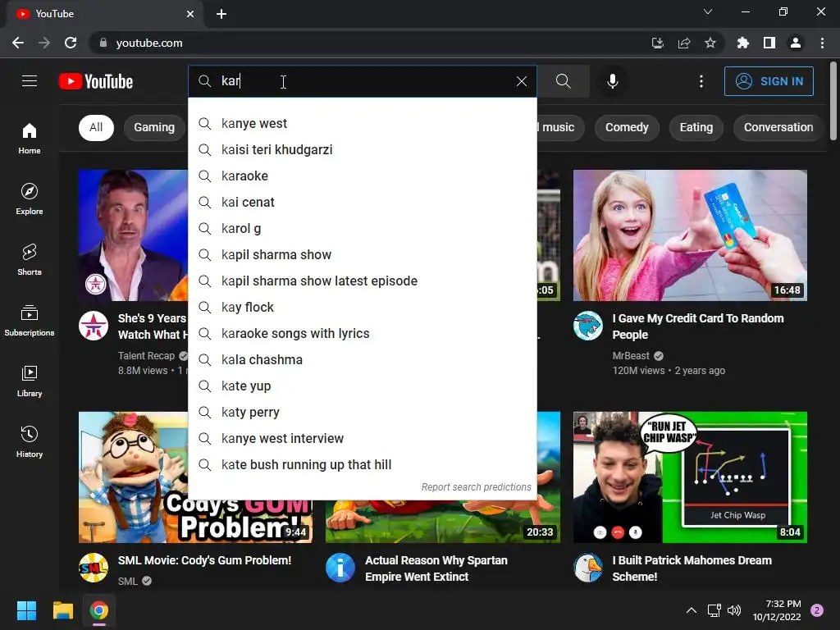Open 'I Gave My Credit Card To Random People' title

[697, 326]
